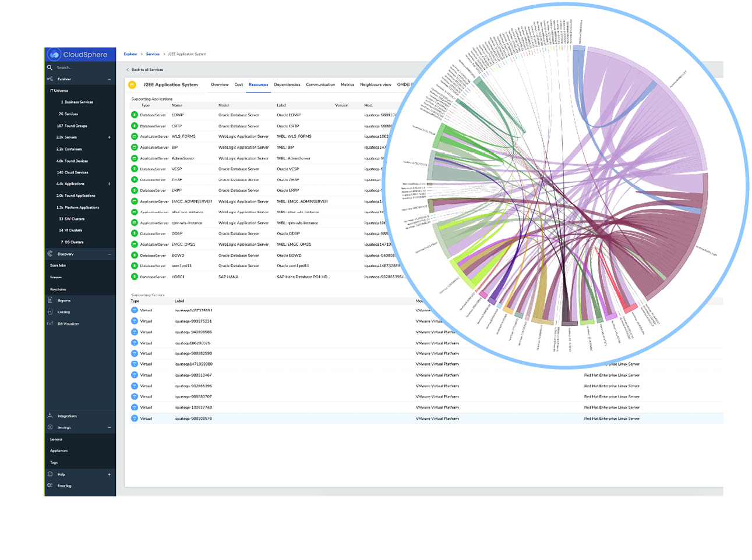The width and height of the screenshot is (752, 560).
Task: Click the CloudSphere logo icon
Action: (x=54, y=55)
